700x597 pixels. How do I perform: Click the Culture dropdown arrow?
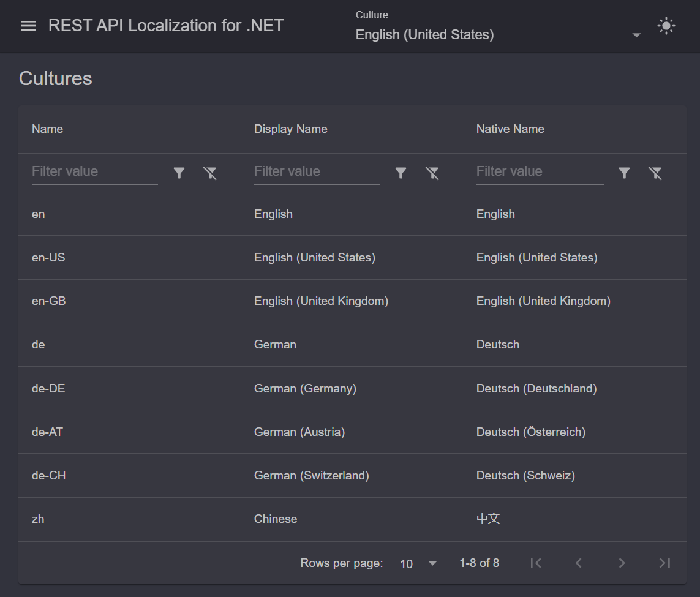[636, 36]
